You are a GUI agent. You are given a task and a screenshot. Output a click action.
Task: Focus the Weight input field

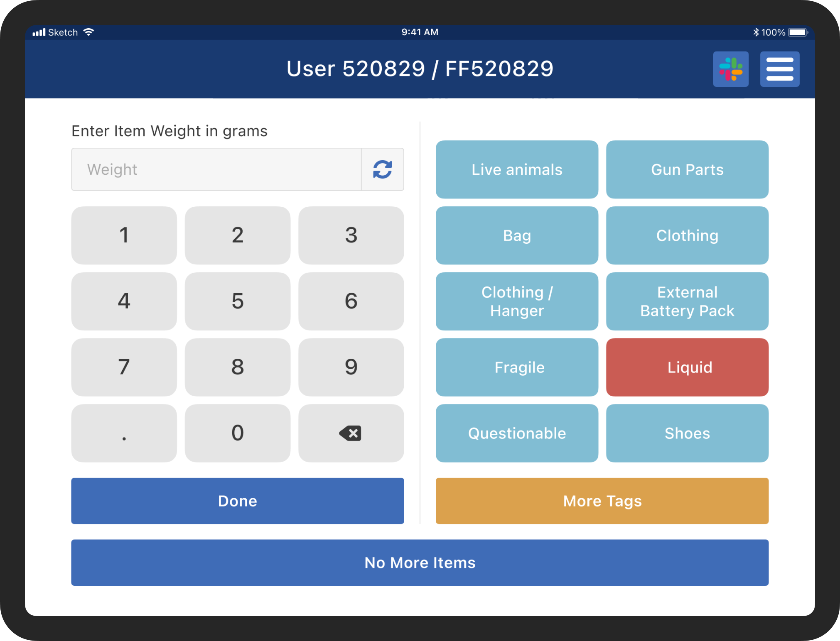coord(216,169)
